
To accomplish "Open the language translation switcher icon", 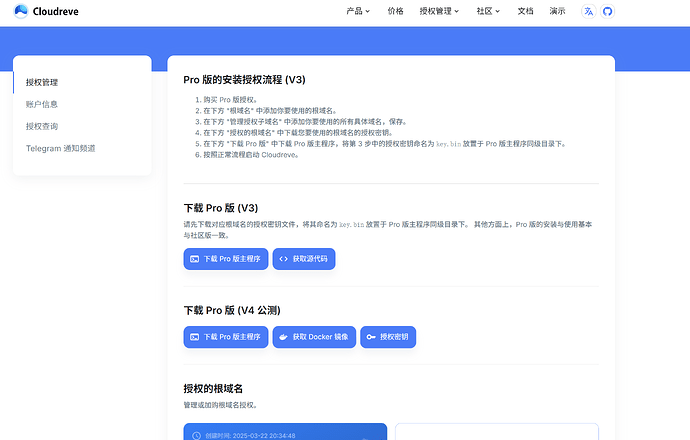I will click(588, 11).
